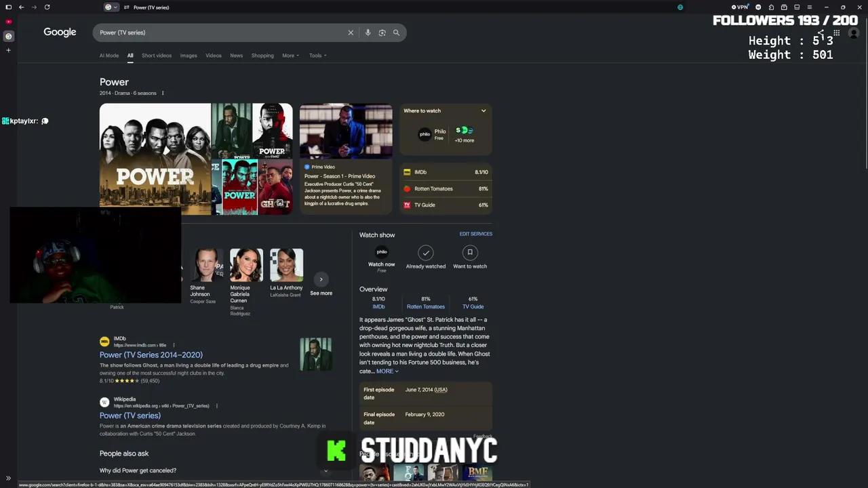Open Prime Video Season 1 card
868x488 pixels.
click(x=346, y=159)
